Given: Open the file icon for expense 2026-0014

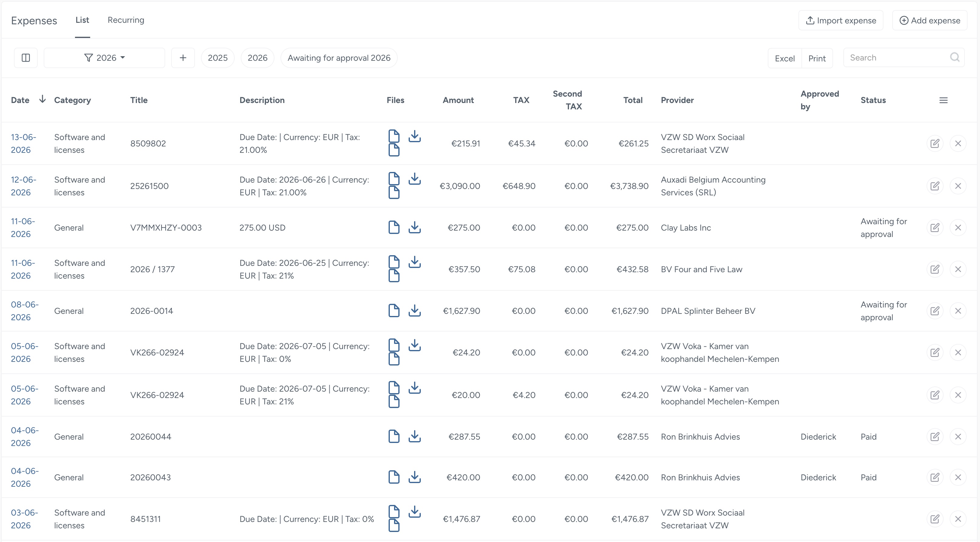Looking at the screenshot, I should tap(394, 310).
